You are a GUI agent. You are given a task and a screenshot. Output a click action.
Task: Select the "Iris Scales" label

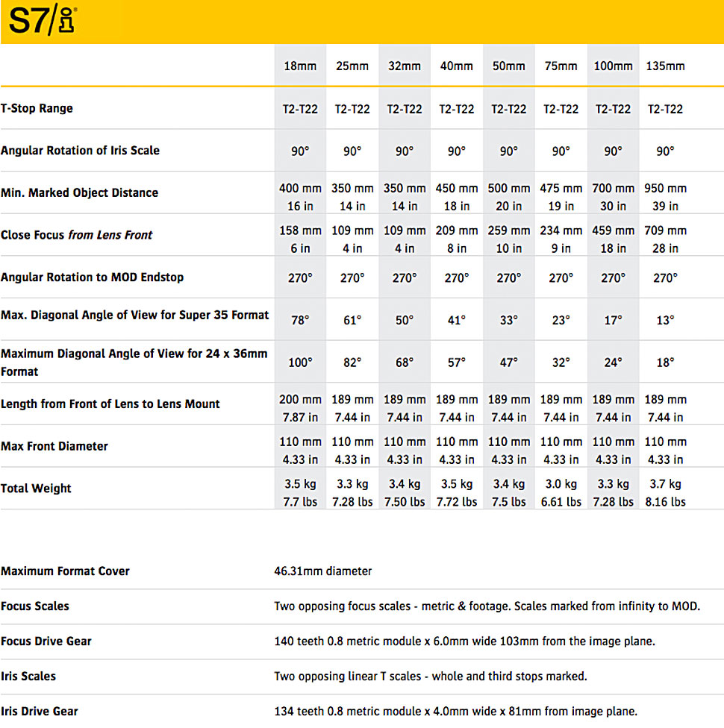[28, 676]
